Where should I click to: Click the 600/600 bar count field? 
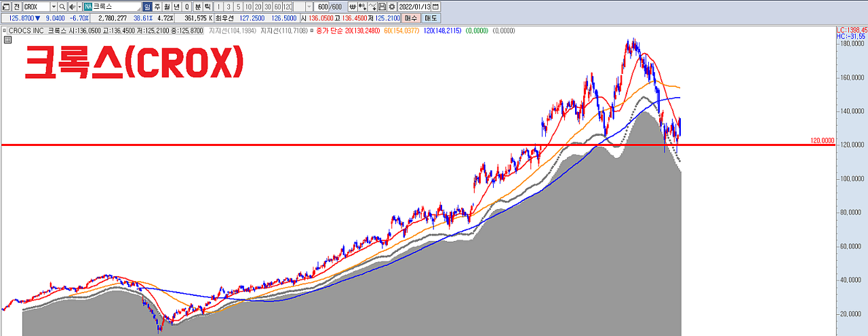[328, 6]
